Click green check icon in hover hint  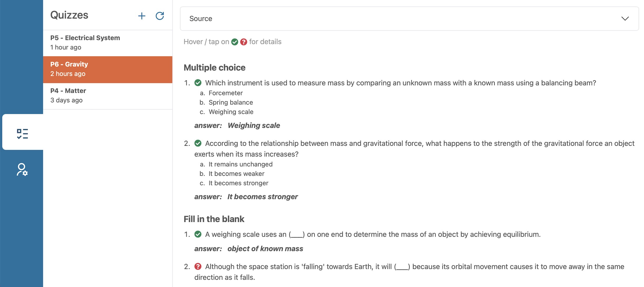[235, 42]
